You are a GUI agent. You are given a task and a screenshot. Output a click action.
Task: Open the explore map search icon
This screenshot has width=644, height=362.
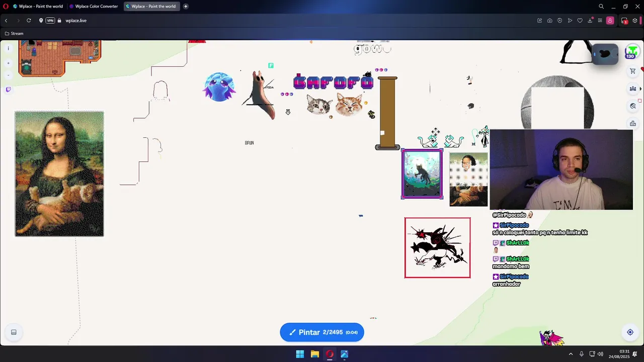pyautogui.click(x=632, y=106)
